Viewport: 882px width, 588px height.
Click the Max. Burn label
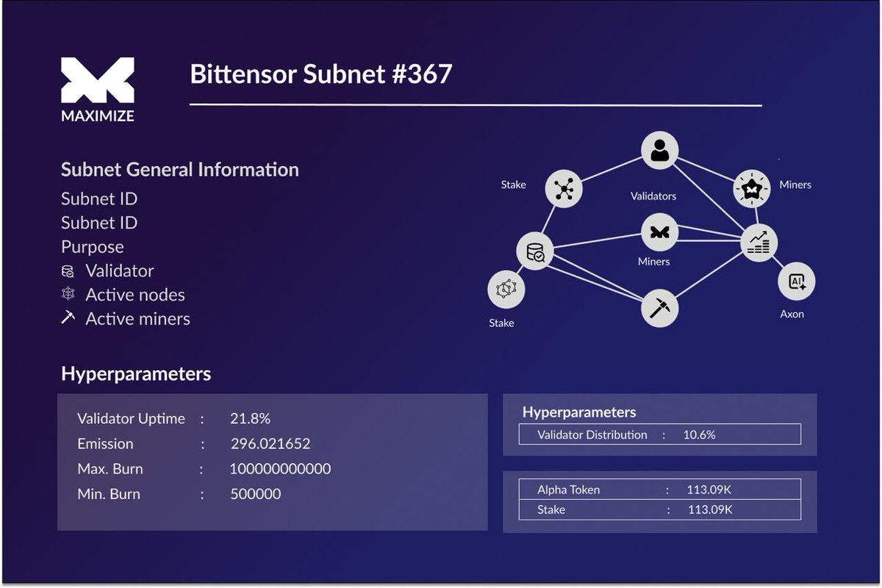pyautogui.click(x=110, y=469)
